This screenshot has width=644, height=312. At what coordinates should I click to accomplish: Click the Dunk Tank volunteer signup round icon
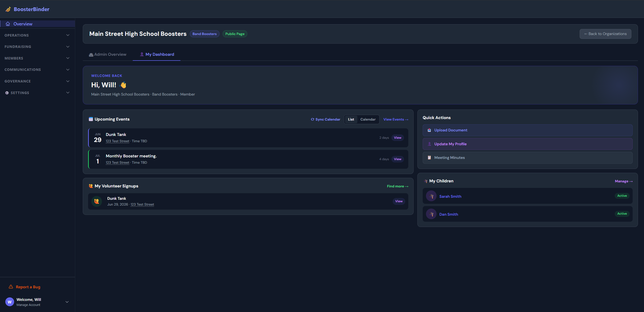(x=97, y=201)
